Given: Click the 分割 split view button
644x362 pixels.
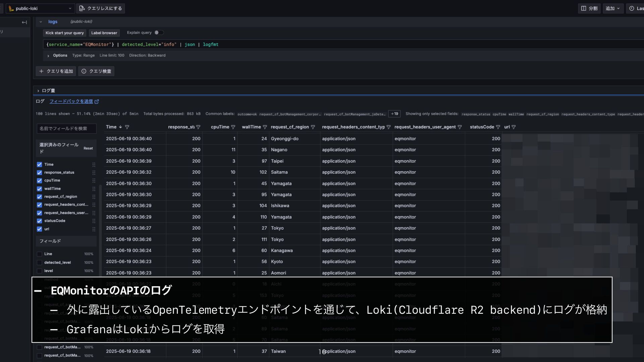Looking at the screenshot, I should coord(589,8).
